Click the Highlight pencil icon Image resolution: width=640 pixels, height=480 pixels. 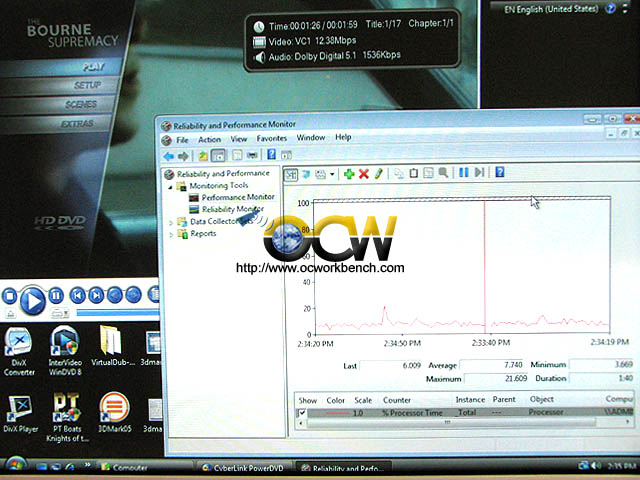(378, 174)
